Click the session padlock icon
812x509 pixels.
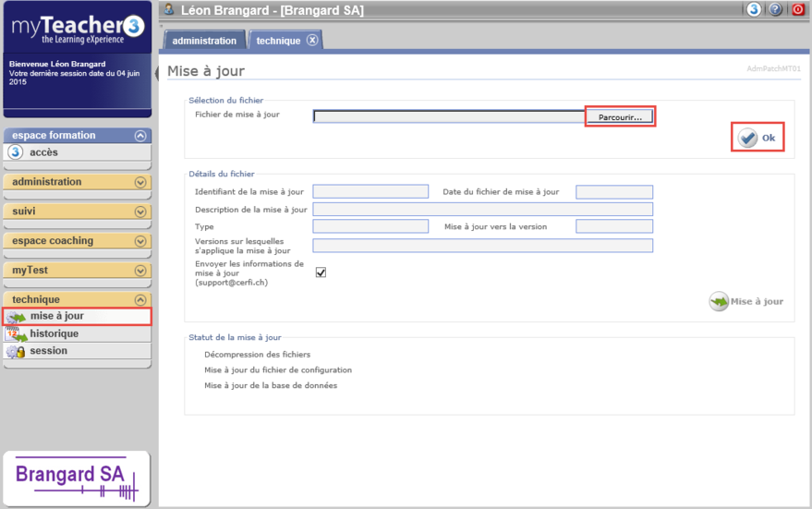click(16, 352)
